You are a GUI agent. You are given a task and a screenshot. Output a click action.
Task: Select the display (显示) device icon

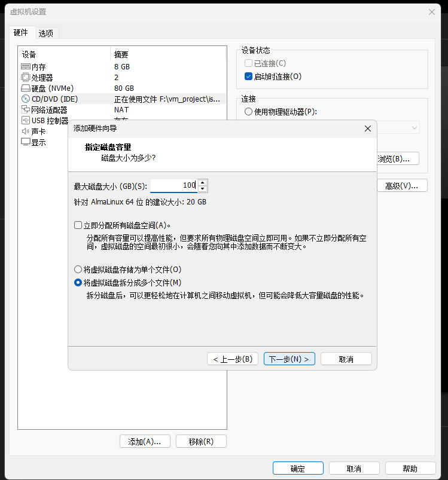tap(26, 142)
